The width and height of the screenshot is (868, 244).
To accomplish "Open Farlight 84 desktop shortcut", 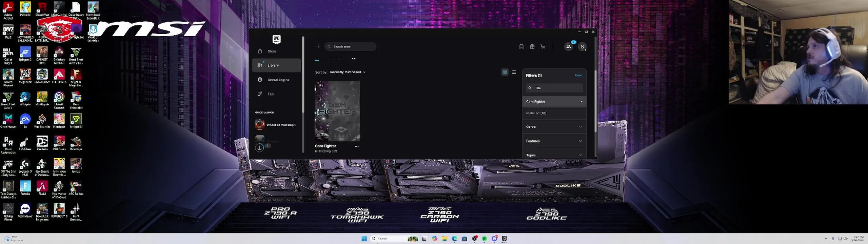I will pyautogui.click(x=76, y=121).
